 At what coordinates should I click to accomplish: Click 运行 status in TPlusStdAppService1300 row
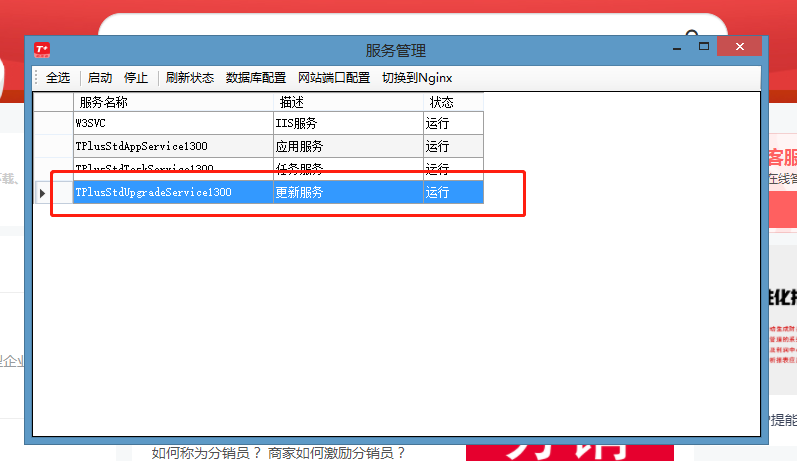(x=453, y=146)
